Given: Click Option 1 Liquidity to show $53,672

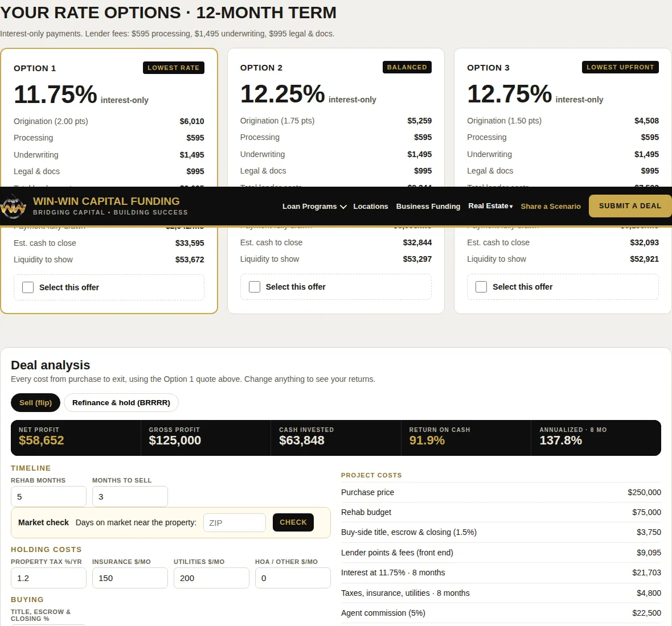Looking at the screenshot, I should tap(190, 260).
